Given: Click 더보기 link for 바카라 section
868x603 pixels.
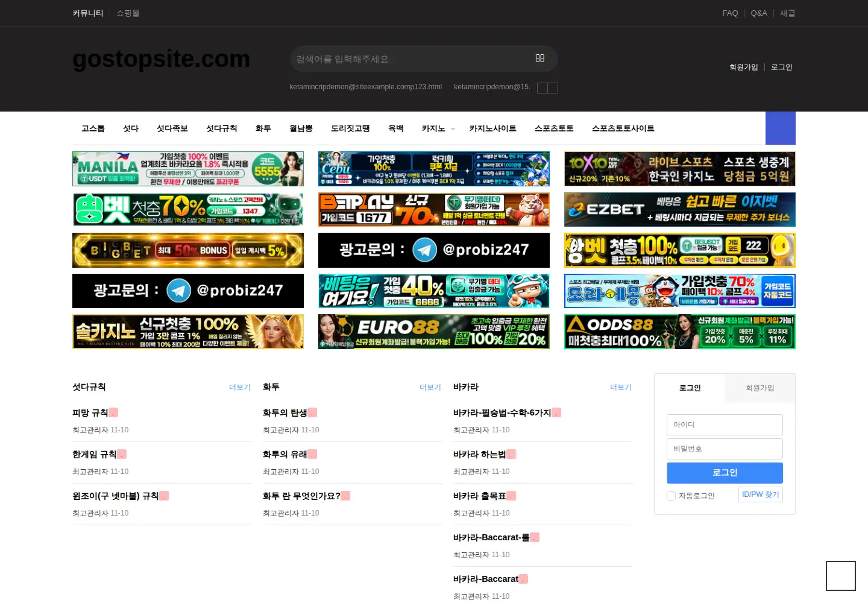Looking at the screenshot, I should tap(621, 387).
